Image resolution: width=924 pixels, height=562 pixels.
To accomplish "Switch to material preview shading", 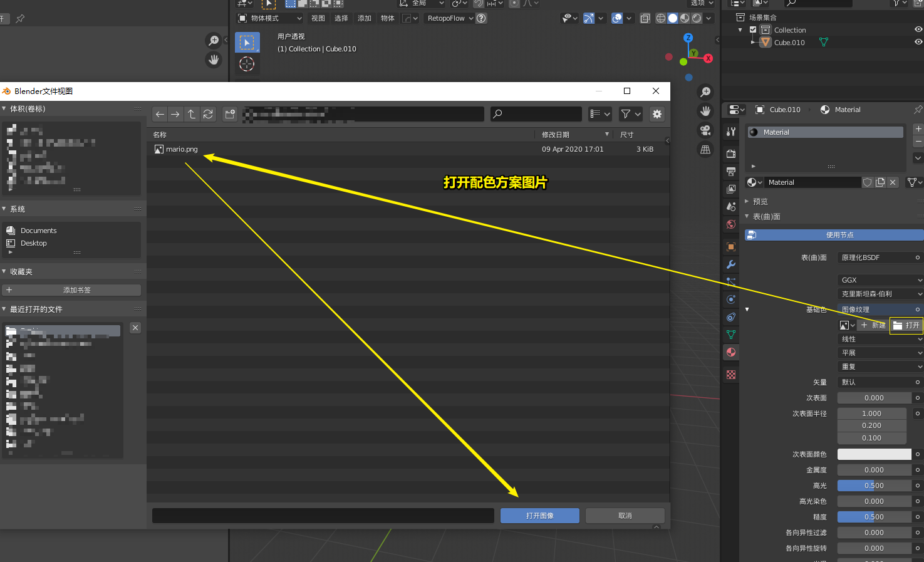I will point(685,18).
